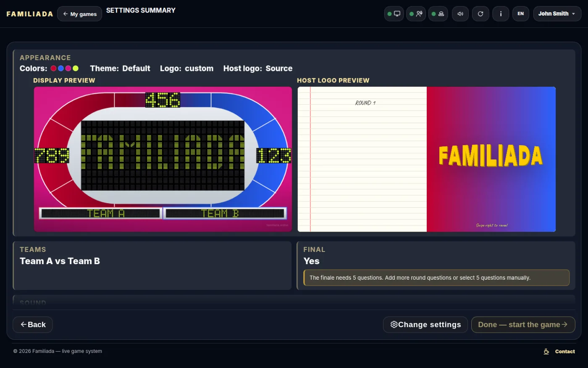
Task: Click the FAMILIADA logo in header
Action: pyautogui.click(x=30, y=14)
